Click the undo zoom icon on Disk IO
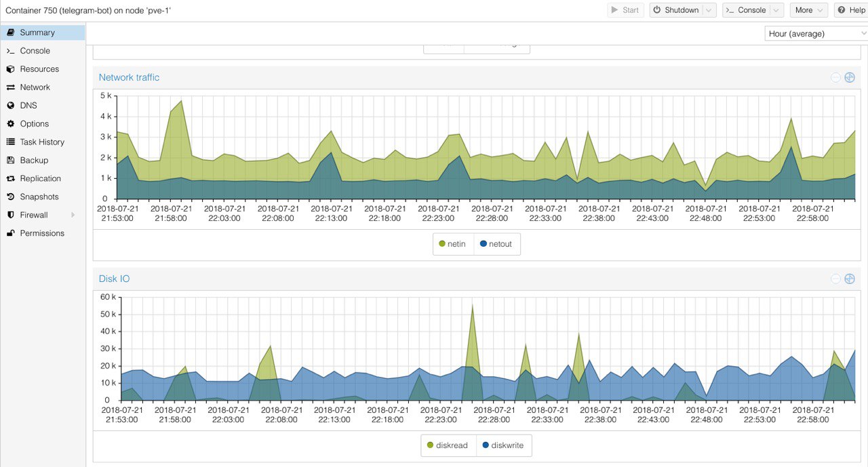The height and width of the screenshot is (467, 868). 835,279
